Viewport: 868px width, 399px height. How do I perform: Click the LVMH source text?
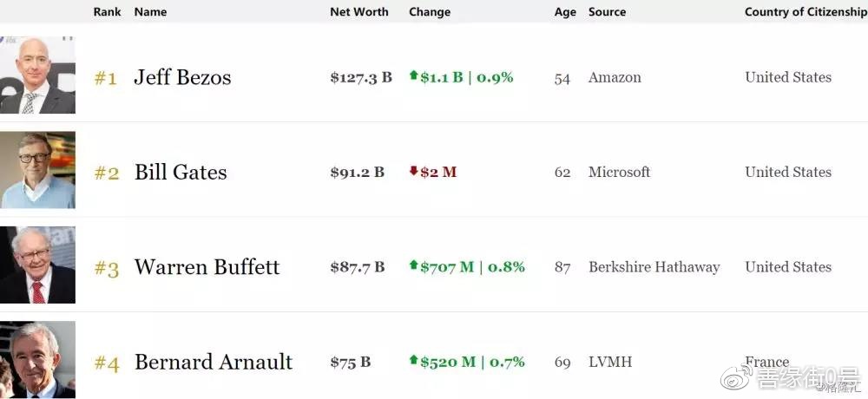610,362
